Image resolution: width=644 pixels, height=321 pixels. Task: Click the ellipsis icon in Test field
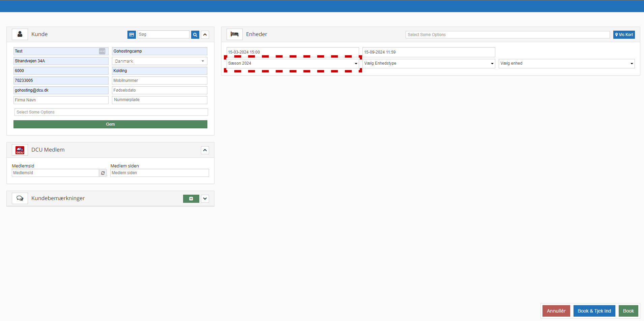pyautogui.click(x=102, y=51)
